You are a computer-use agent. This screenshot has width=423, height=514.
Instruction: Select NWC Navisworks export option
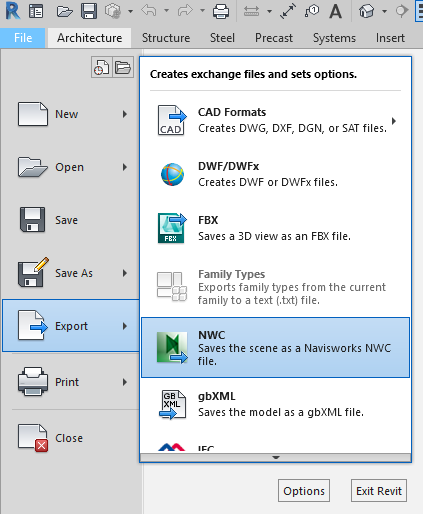click(x=275, y=348)
